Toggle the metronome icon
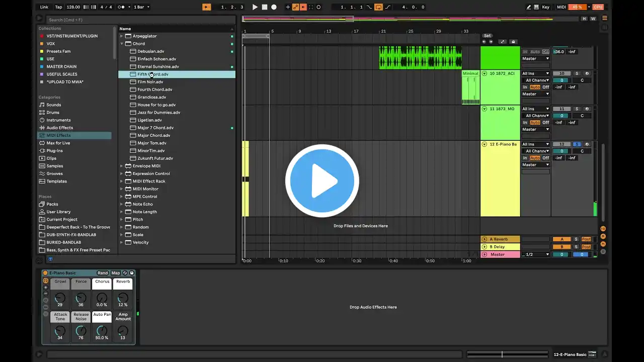Image resolution: width=644 pixels, height=362 pixels. click(122, 7)
